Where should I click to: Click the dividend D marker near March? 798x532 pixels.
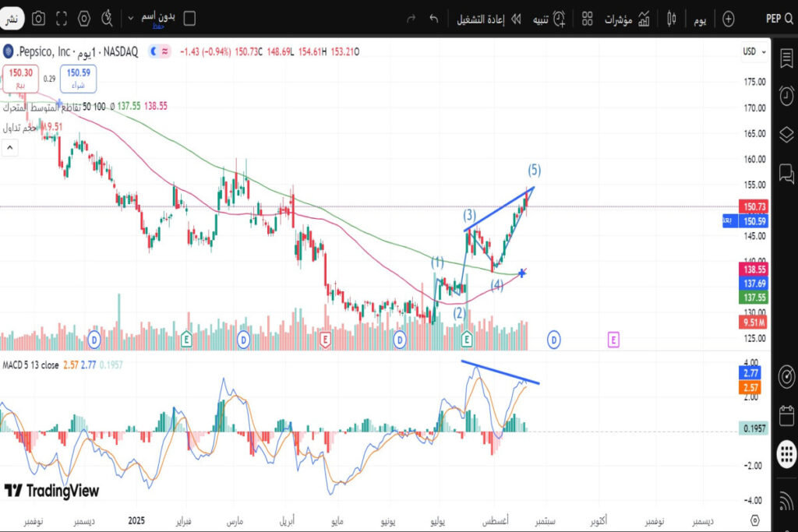pos(244,340)
